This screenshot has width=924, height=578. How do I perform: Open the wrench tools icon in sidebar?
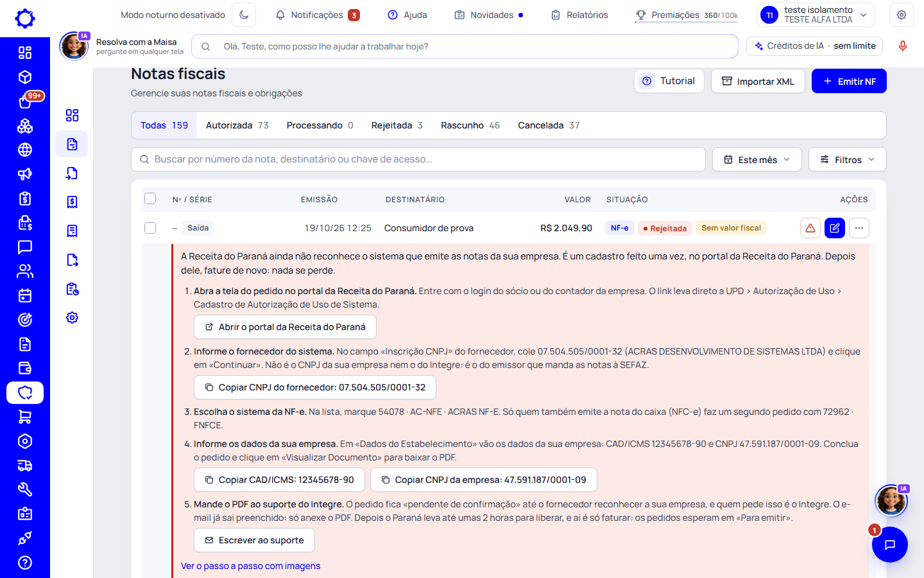[x=25, y=489]
